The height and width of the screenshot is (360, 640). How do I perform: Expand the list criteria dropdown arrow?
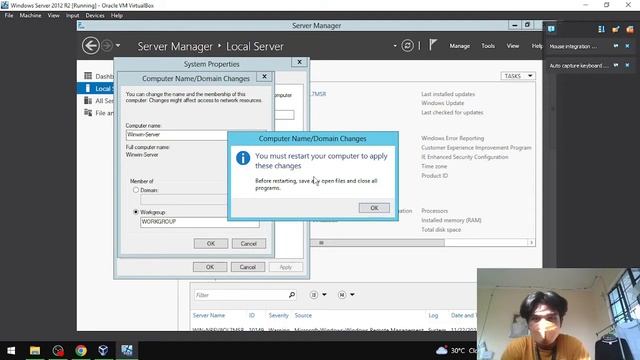[324, 295]
